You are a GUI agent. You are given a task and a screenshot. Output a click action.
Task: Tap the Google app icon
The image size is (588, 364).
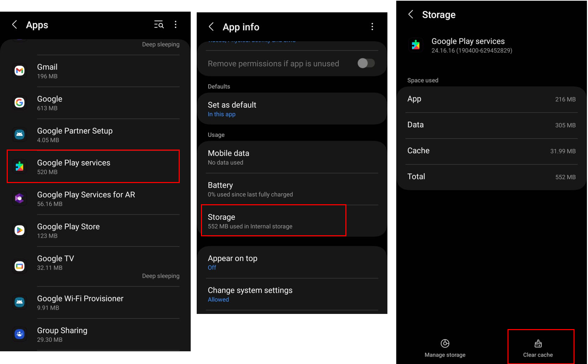point(19,103)
